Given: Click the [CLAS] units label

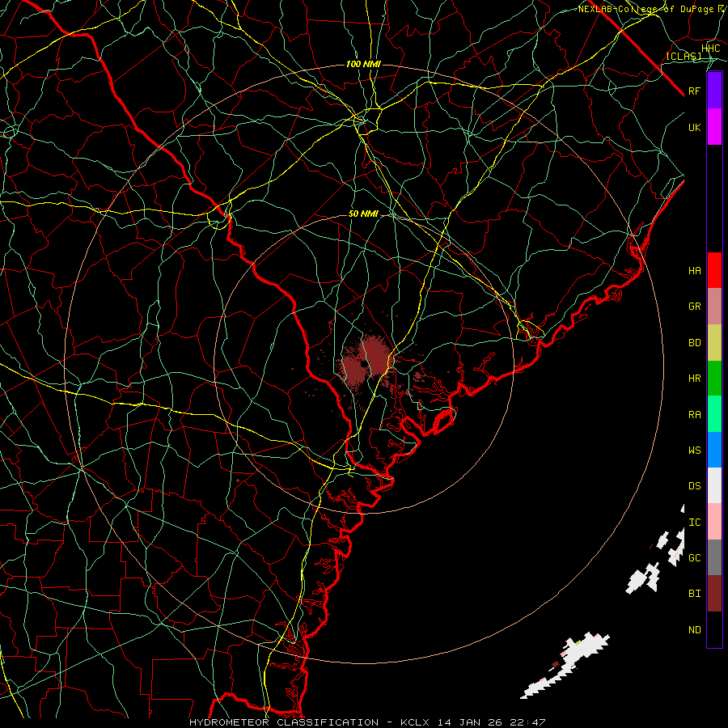Looking at the screenshot, I should click(x=684, y=56).
